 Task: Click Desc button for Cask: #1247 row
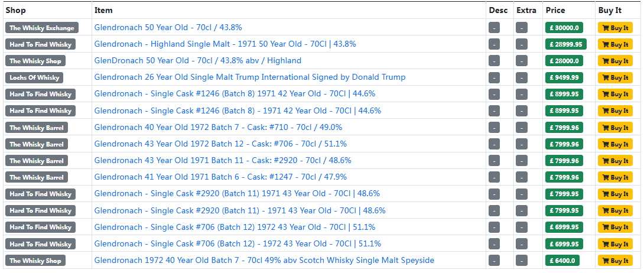point(494,177)
